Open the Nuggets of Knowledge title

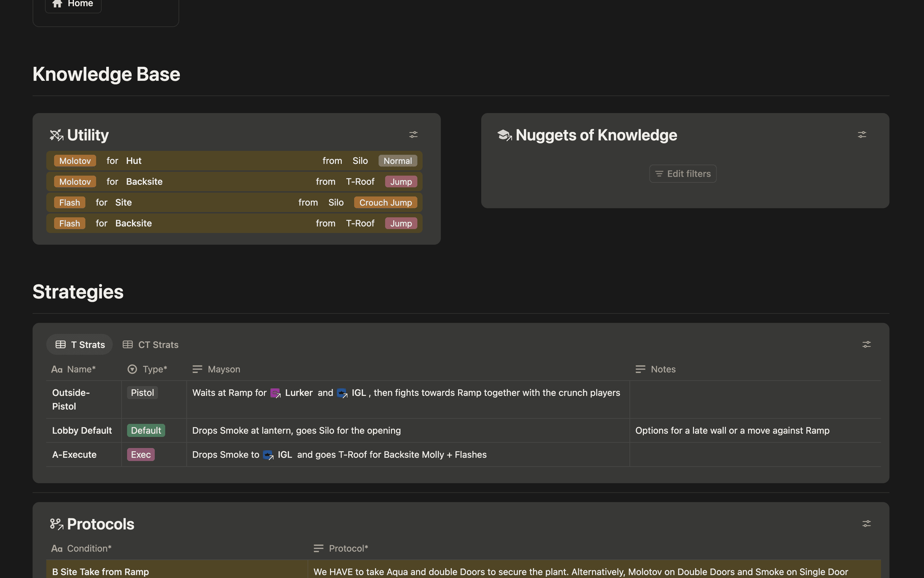(x=596, y=135)
